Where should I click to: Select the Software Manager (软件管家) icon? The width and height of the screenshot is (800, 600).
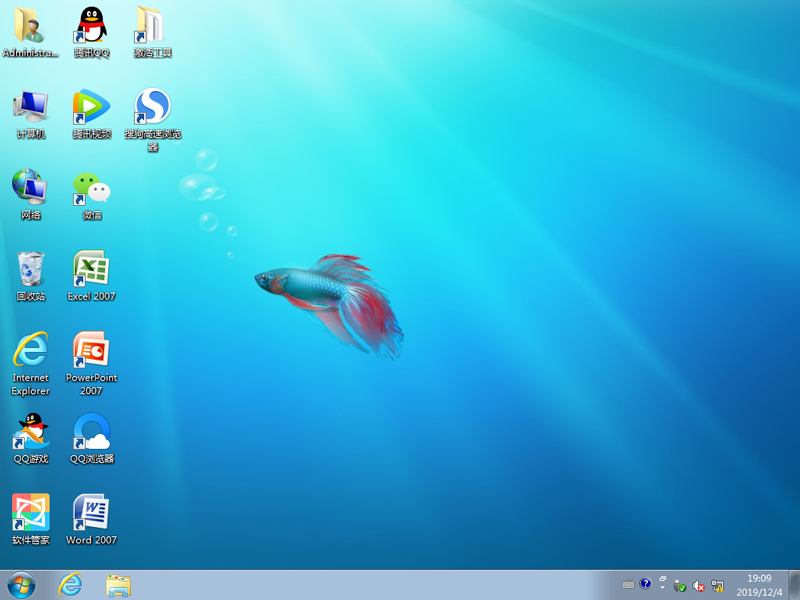point(30,513)
